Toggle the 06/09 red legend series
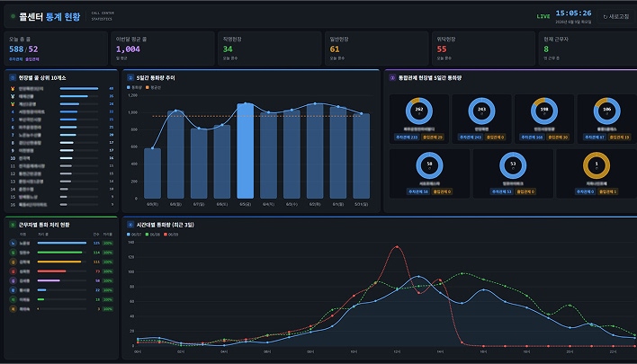637x364 pixels. 171,235
